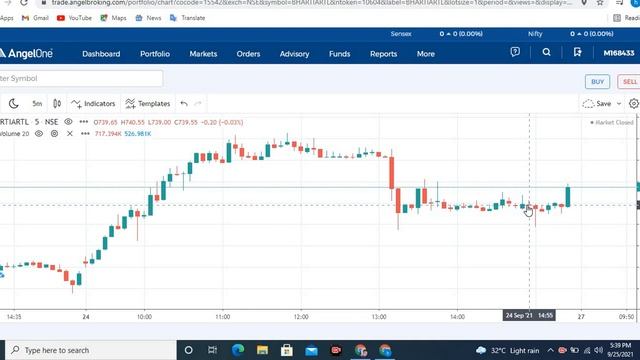Go to the Dashboard tab
640x360 pixels.
pos(101,54)
